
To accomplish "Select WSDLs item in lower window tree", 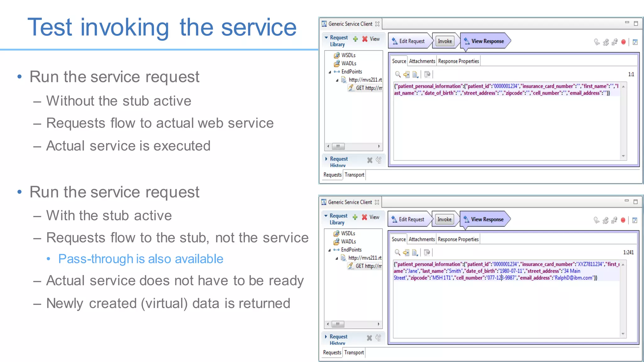I will (344, 233).
